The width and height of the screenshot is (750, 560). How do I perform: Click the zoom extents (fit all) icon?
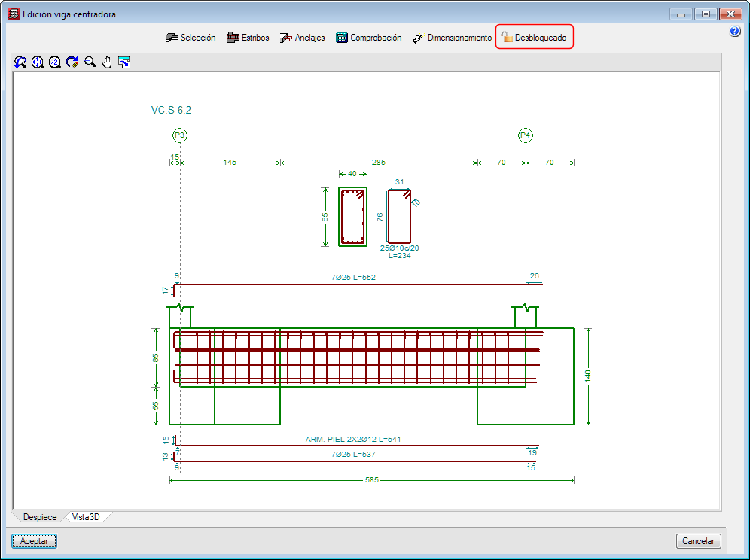(38, 62)
